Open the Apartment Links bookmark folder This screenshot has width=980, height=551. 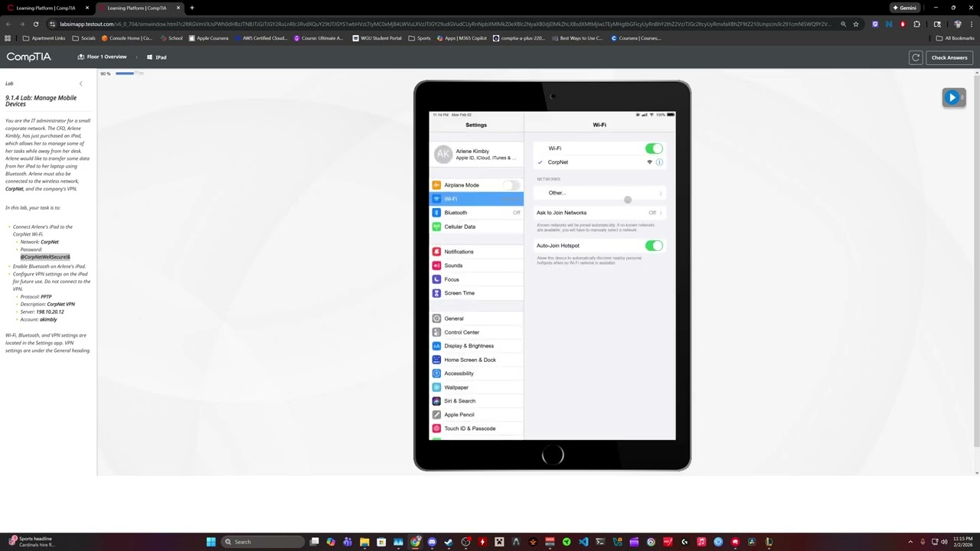point(44,38)
